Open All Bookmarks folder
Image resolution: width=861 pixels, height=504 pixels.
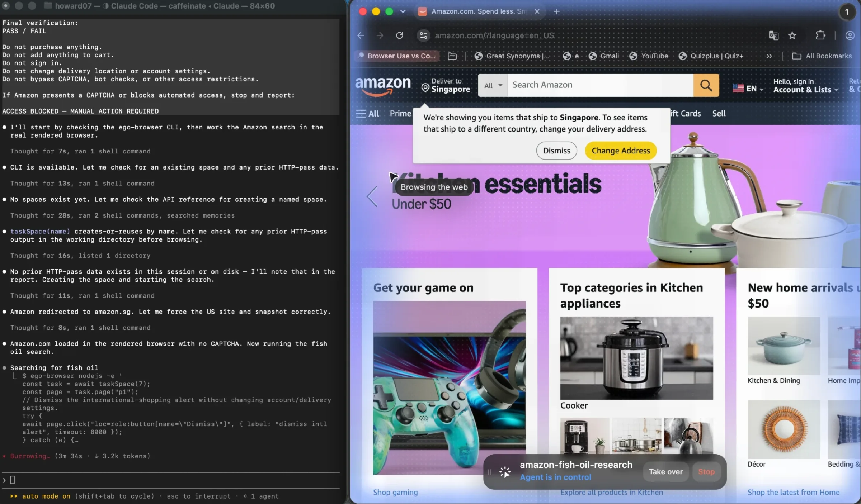tap(822, 56)
